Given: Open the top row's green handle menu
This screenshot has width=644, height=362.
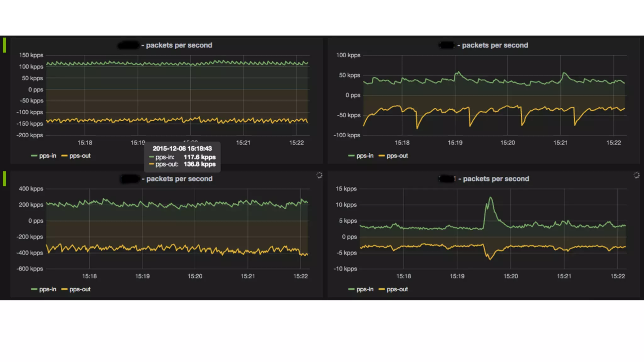Looking at the screenshot, I should pos(4,45).
